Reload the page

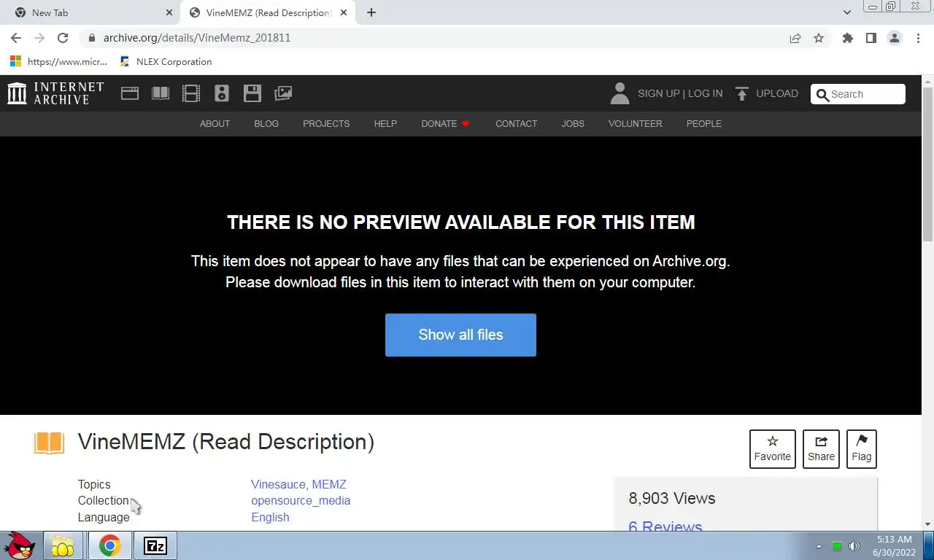click(63, 38)
